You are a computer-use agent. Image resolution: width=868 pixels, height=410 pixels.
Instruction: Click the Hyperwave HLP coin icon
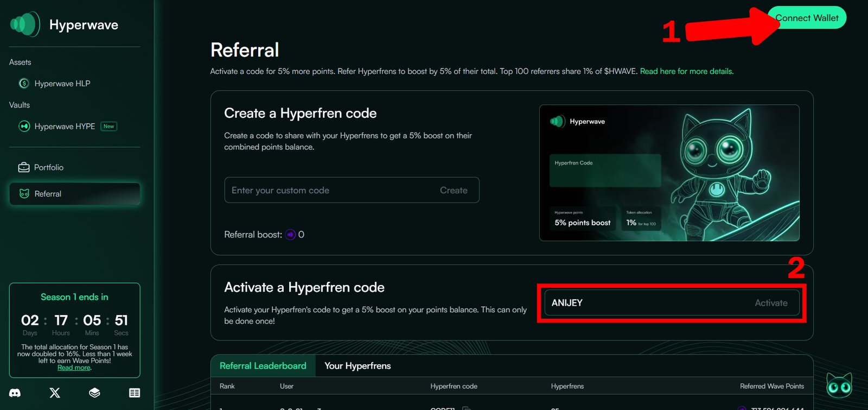[24, 84]
